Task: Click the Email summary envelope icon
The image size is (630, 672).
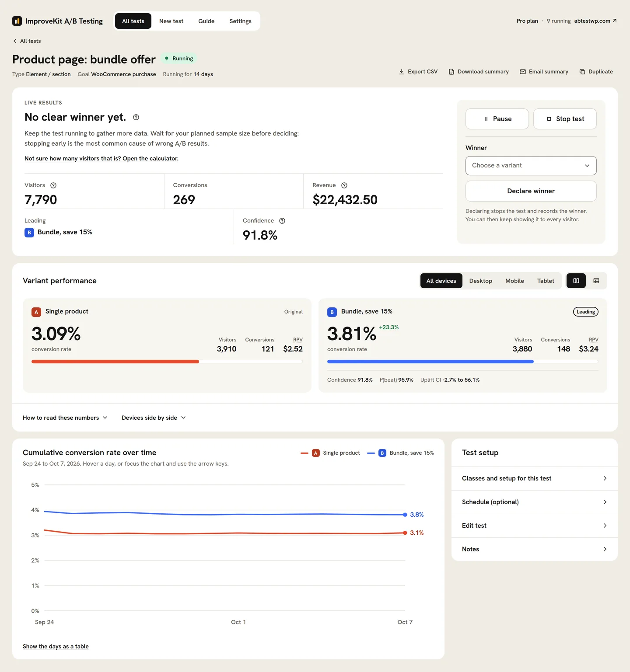Action: coord(523,72)
